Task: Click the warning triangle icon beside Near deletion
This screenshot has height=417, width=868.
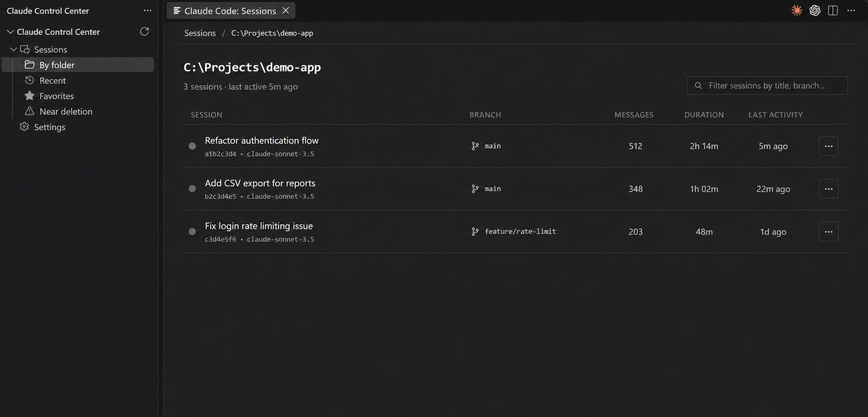Action: coord(30,111)
